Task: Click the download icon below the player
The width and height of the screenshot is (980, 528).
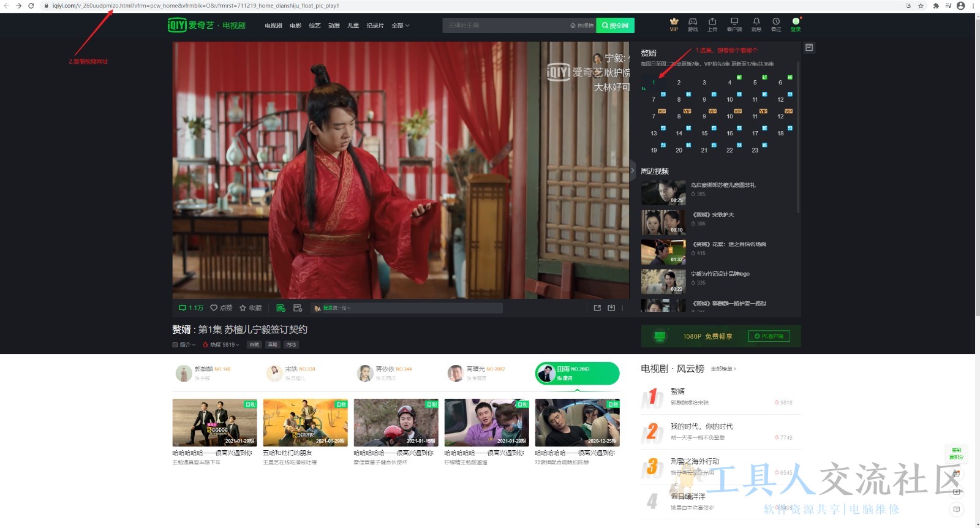Action: tap(611, 308)
